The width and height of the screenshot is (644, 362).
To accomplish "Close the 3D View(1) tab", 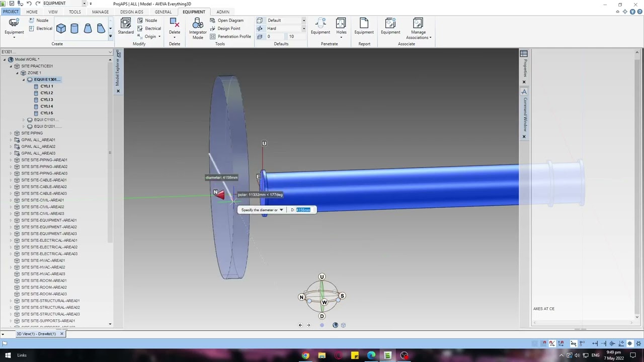I will (x=62, y=334).
